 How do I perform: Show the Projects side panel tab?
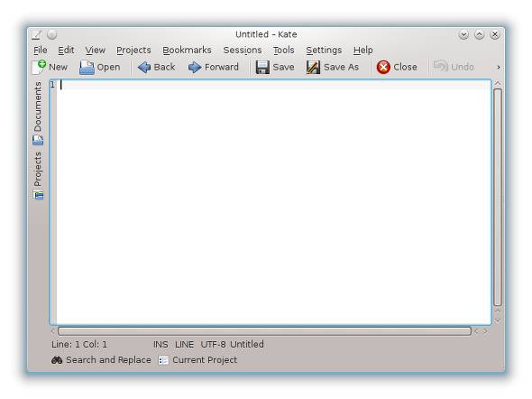(38, 175)
